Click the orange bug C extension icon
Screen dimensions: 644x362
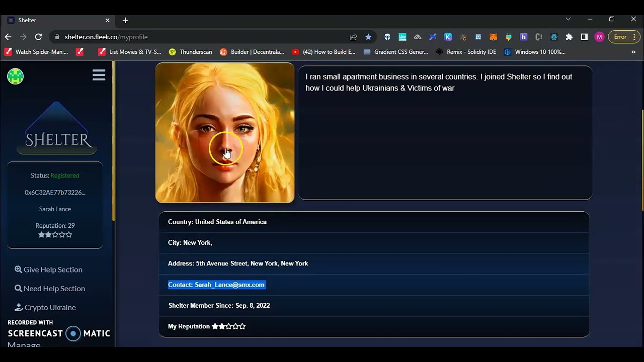point(463,37)
